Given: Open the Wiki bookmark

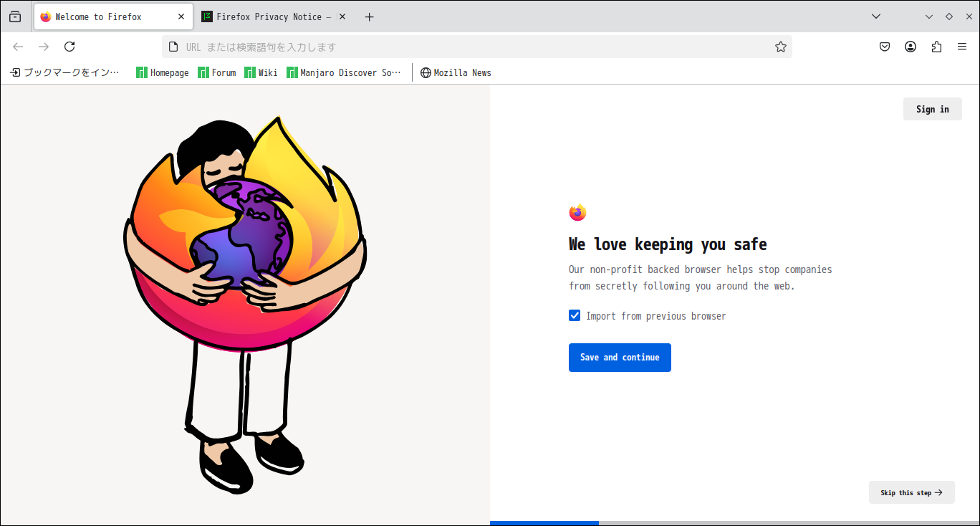Looking at the screenshot, I should (x=261, y=72).
